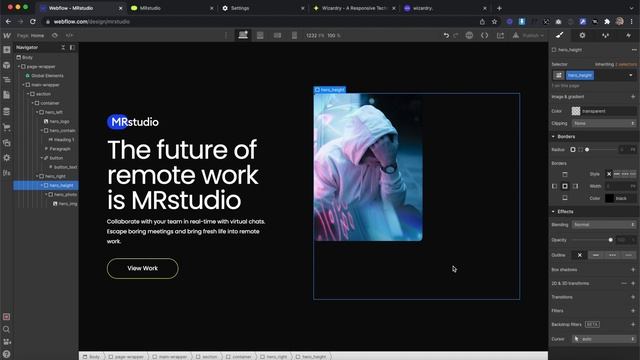Select hero_img in Navigator
This screenshot has width=640, height=360.
[68, 203]
